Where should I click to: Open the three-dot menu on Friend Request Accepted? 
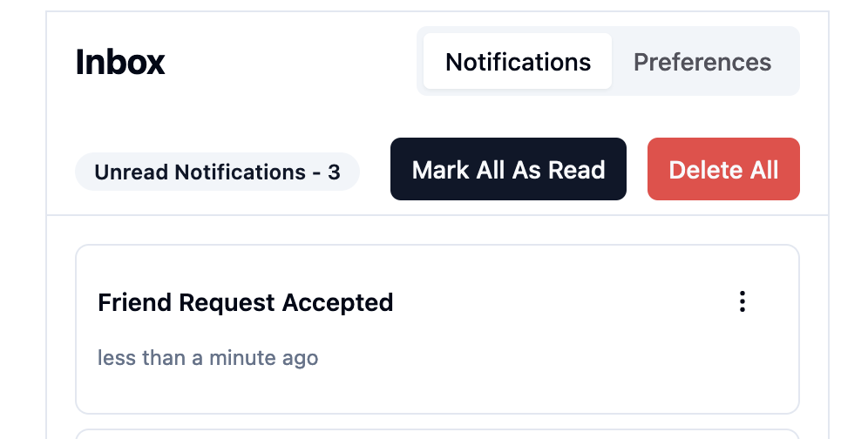(x=742, y=301)
